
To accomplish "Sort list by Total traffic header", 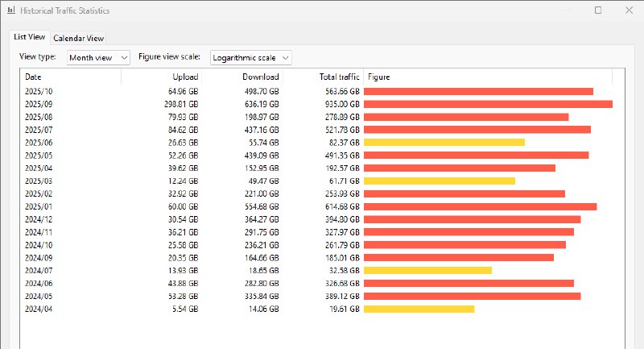I will point(323,77).
